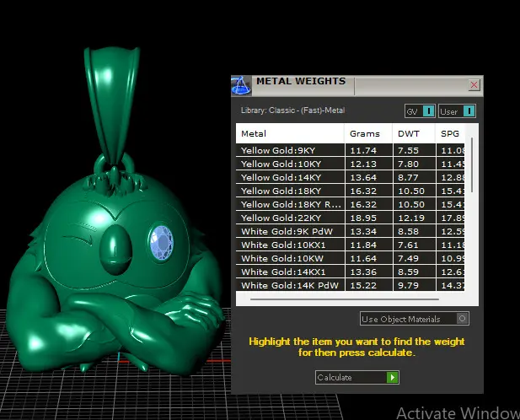The height and width of the screenshot is (420, 520).
Task: Click the 7.80 DWT value
Action: point(408,164)
